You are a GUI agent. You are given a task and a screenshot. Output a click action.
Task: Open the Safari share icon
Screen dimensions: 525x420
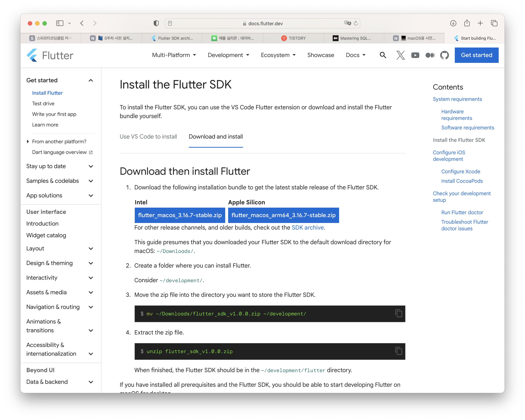(x=467, y=23)
